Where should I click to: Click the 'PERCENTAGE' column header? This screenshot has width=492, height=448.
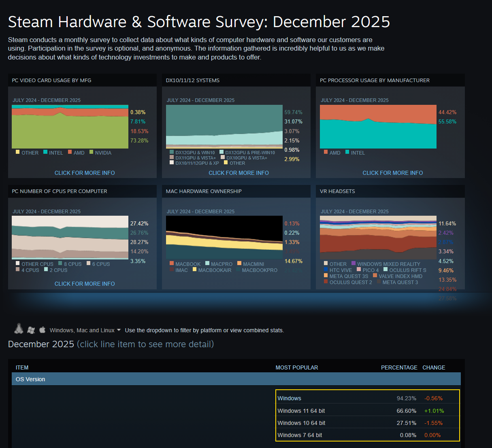399,367
